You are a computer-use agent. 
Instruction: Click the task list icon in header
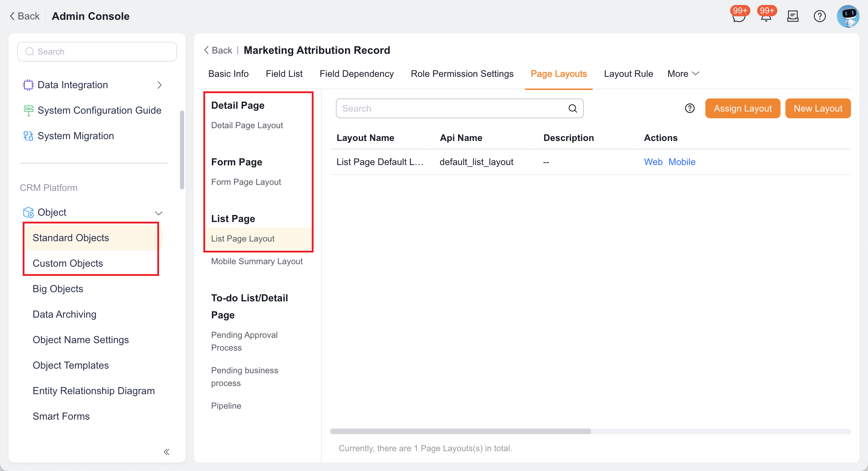point(793,16)
